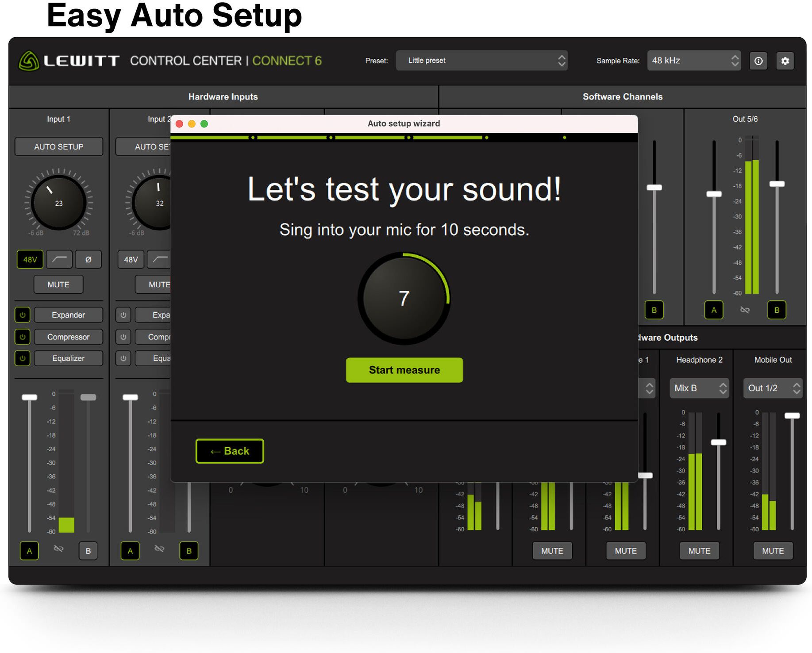Open Mobile Out source dropdown
Screen dimensions: 812x653
pos(772,388)
